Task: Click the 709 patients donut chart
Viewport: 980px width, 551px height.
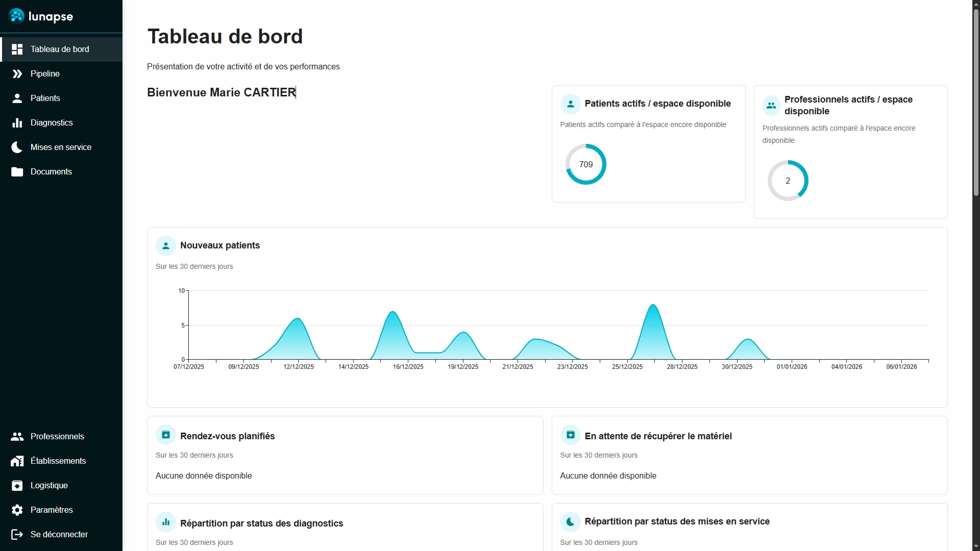Action: (x=585, y=164)
